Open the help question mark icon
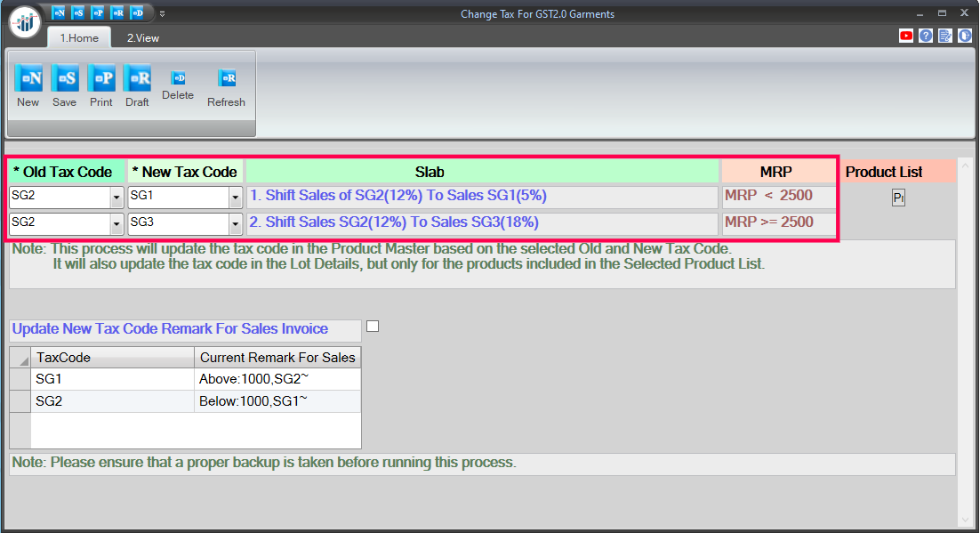Image resolution: width=980 pixels, height=533 pixels. (926, 36)
